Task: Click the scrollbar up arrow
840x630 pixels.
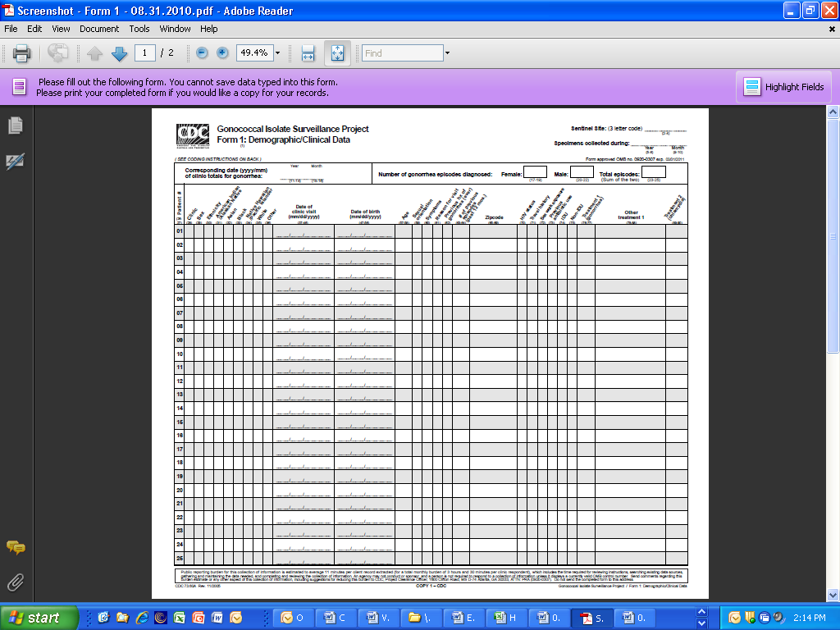Action: [833, 112]
